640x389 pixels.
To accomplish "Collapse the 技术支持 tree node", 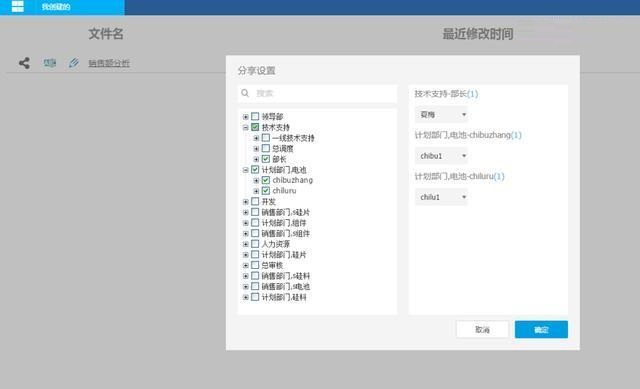I will tap(246, 127).
